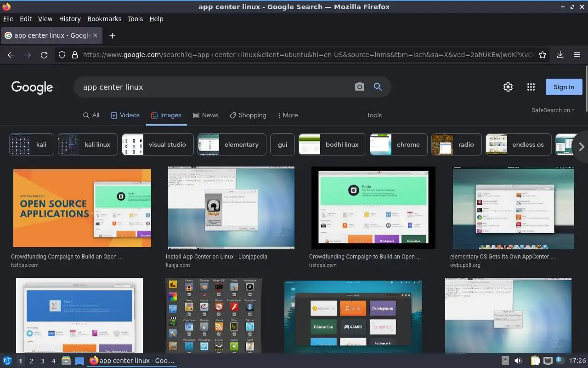The width and height of the screenshot is (588, 368).
Task: Open the webupd8.org source link
Action: [465, 265]
